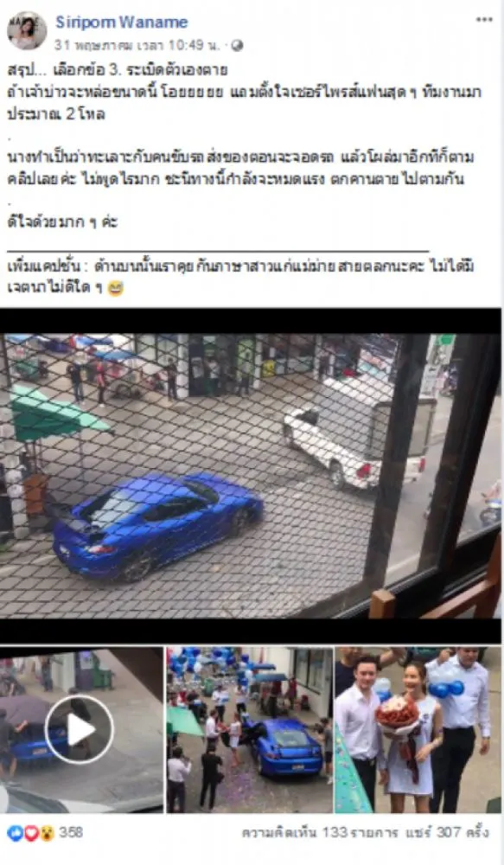Image resolution: width=504 pixels, height=865 pixels.
Task: Open the 358 reactions count
Action: (x=71, y=832)
